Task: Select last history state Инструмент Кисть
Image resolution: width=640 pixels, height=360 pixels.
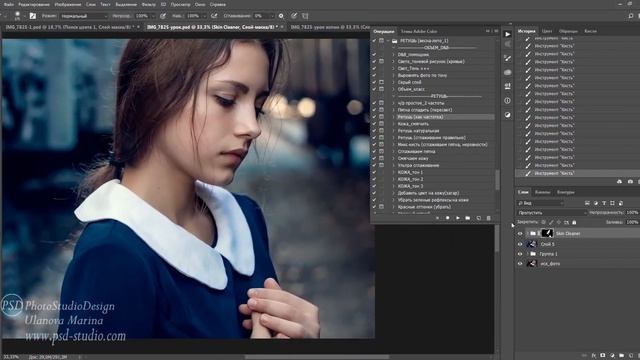Action: click(x=554, y=173)
